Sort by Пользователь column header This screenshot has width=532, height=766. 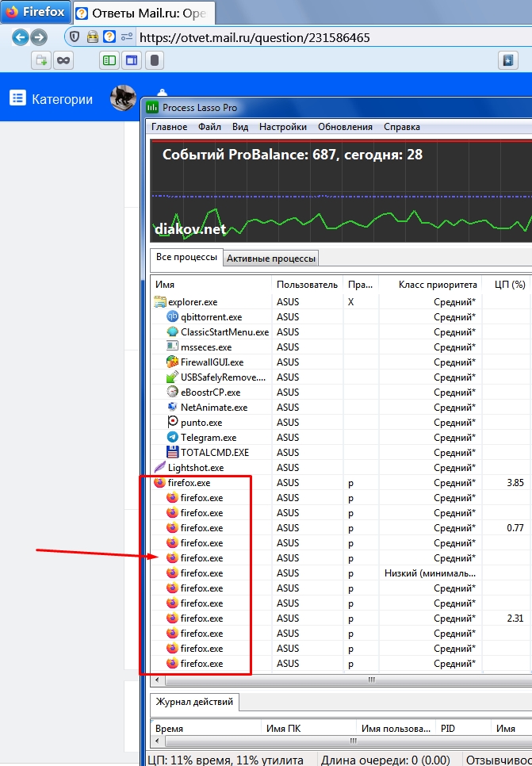308,285
